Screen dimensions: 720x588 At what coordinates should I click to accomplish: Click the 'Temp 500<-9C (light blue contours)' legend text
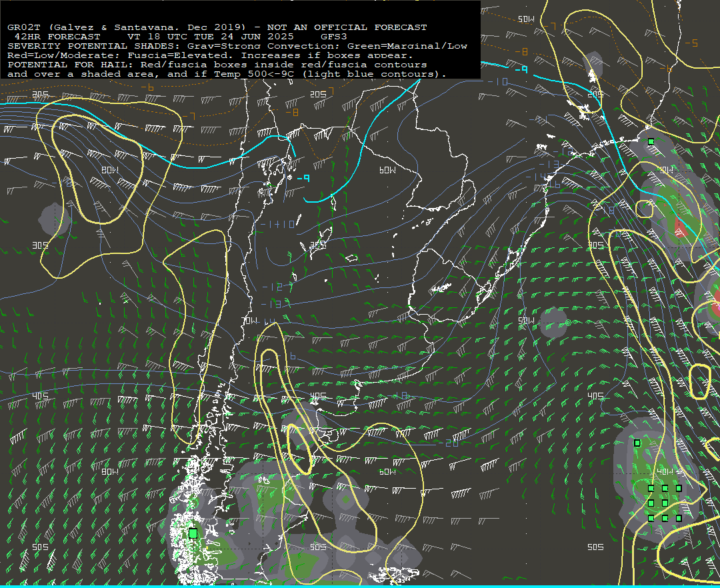(330, 74)
